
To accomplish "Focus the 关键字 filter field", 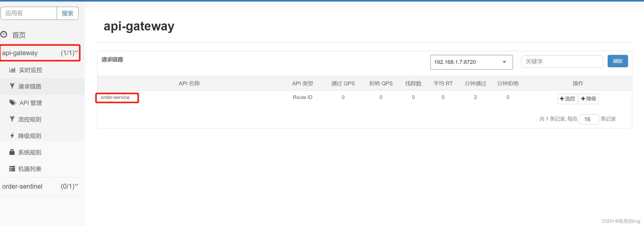I will point(562,62).
